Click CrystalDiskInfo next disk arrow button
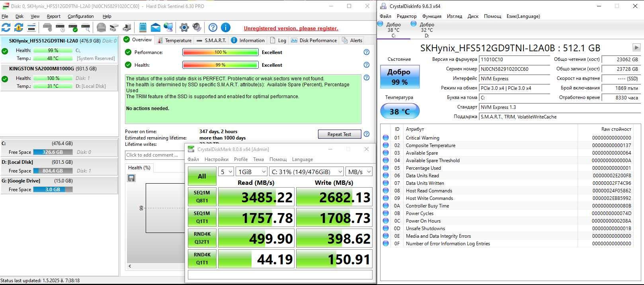Viewport: 644px width, 285px height. click(x=636, y=47)
